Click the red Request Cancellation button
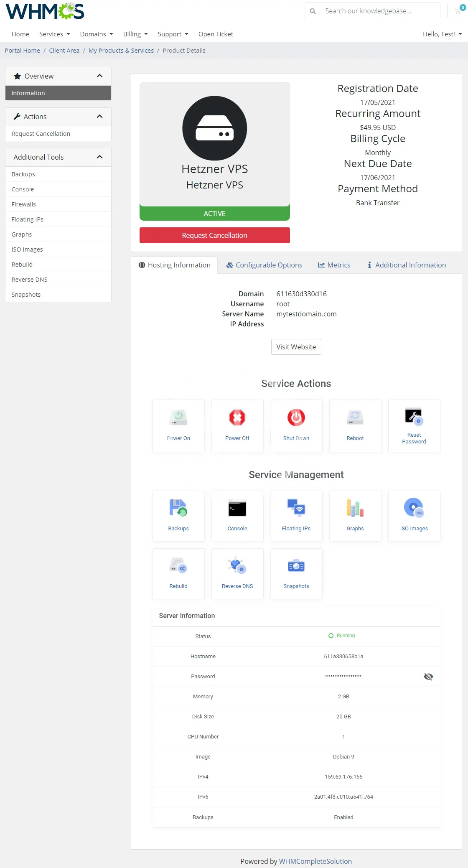The width and height of the screenshot is (468, 868). click(x=214, y=235)
